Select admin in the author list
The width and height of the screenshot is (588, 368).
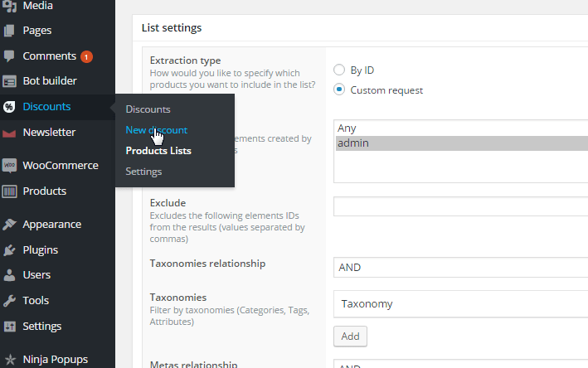click(x=462, y=143)
